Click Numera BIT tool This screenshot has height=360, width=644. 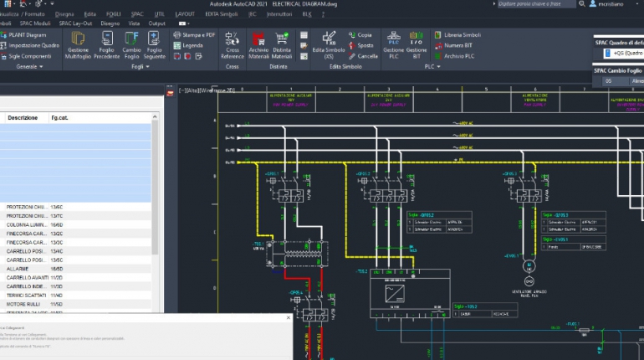coord(453,45)
